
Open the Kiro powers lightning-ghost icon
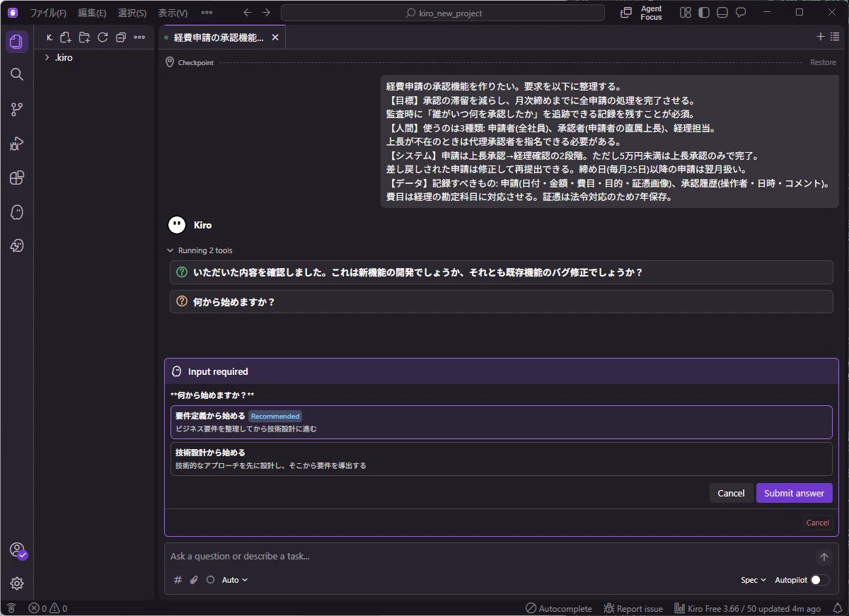click(x=16, y=246)
